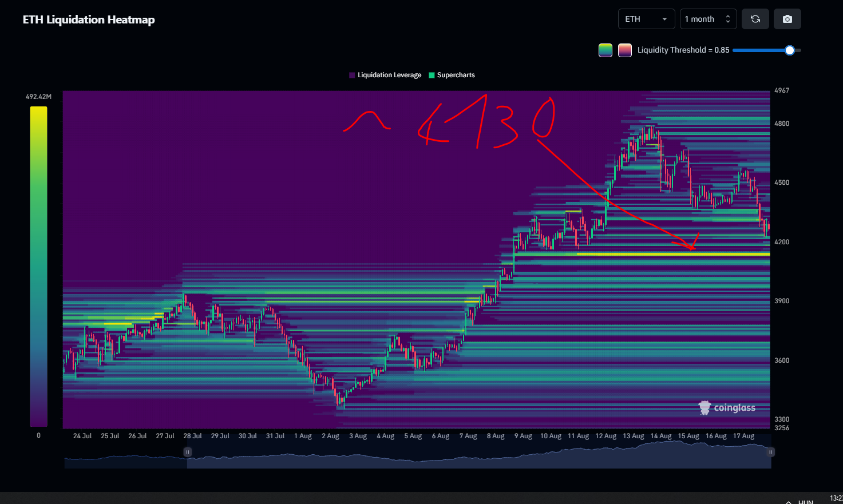Click the 30 Jul date label
The height and width of the screenshot is (504, 843).
coord(248,436)
